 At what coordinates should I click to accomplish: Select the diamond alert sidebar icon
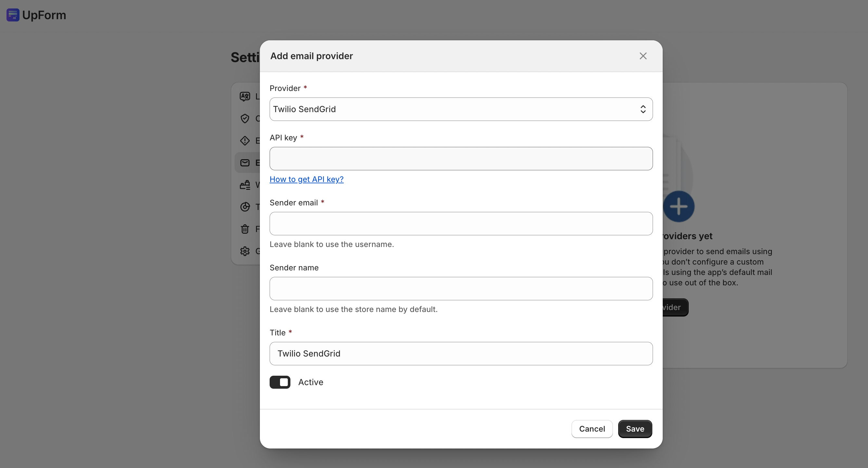[x=245, y=141]
